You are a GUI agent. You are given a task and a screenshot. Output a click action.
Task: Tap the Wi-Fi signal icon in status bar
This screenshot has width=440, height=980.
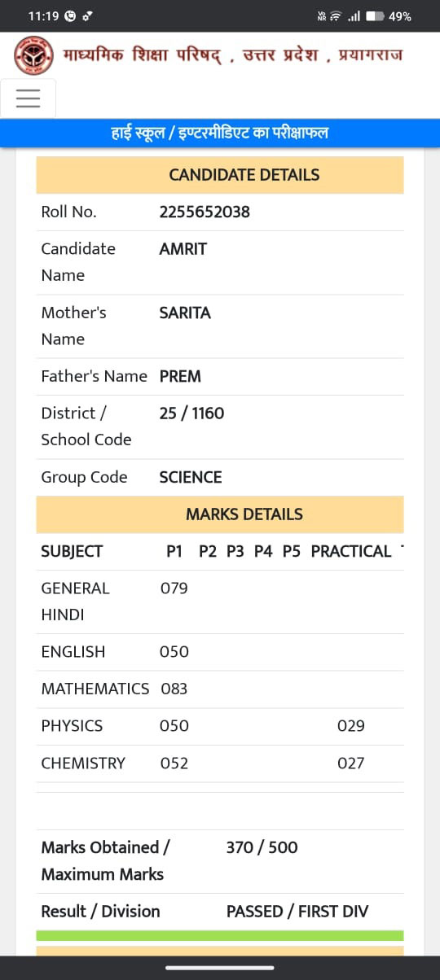pos(335,16)
